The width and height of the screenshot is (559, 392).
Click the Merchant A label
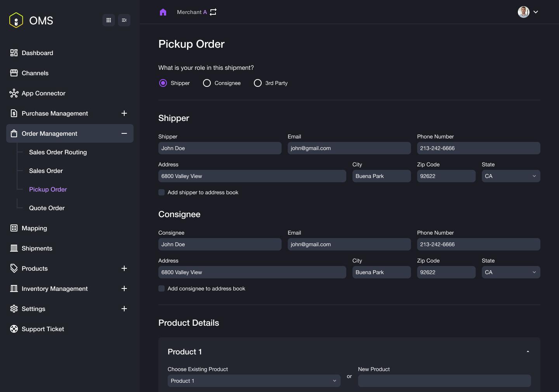point(192,12)
